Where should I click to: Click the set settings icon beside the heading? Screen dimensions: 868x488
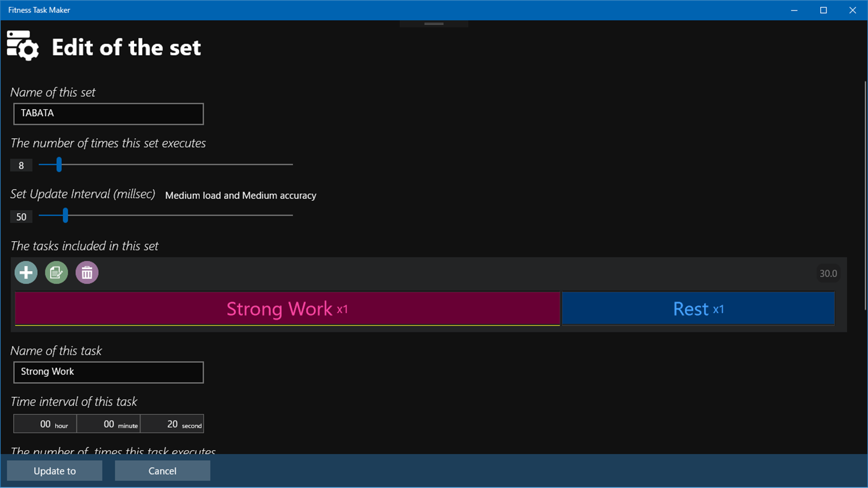point(23,45)
